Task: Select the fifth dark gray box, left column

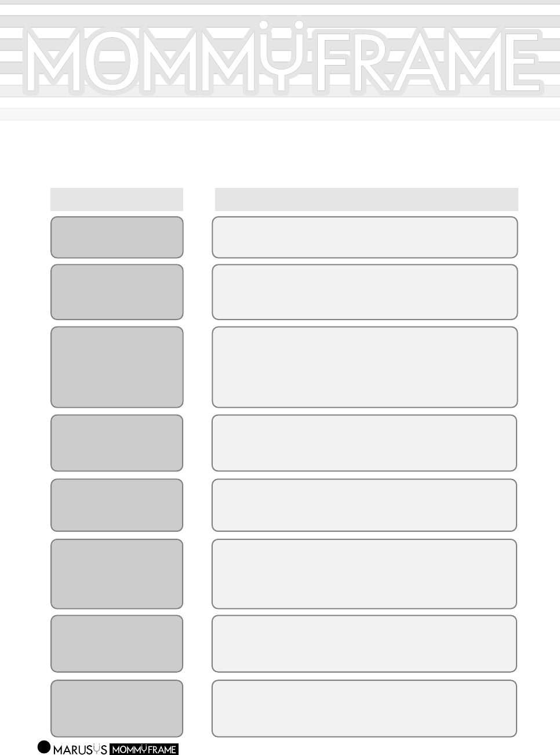Action: coord(117,504)
